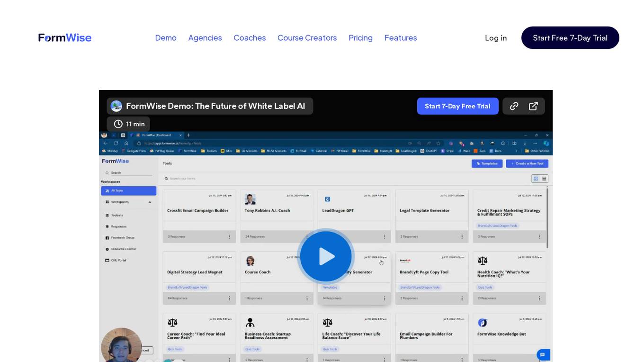Screen dimensions: 644x362
Task: Open three-dot menu on Legal Template Generator
Action: point(462,236)
